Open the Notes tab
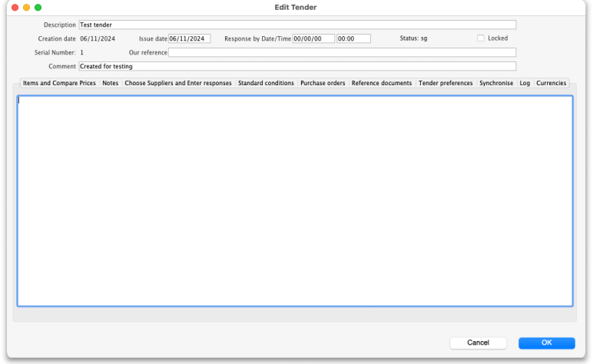The height and width of the screenshot is (364, 593). coord(110,83)
